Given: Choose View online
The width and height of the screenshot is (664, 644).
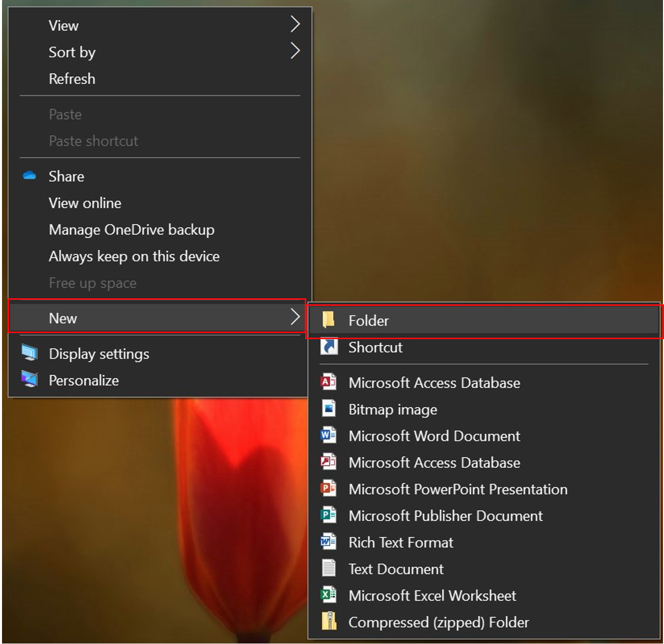Looking at the screenshot, I should (160, 203).
